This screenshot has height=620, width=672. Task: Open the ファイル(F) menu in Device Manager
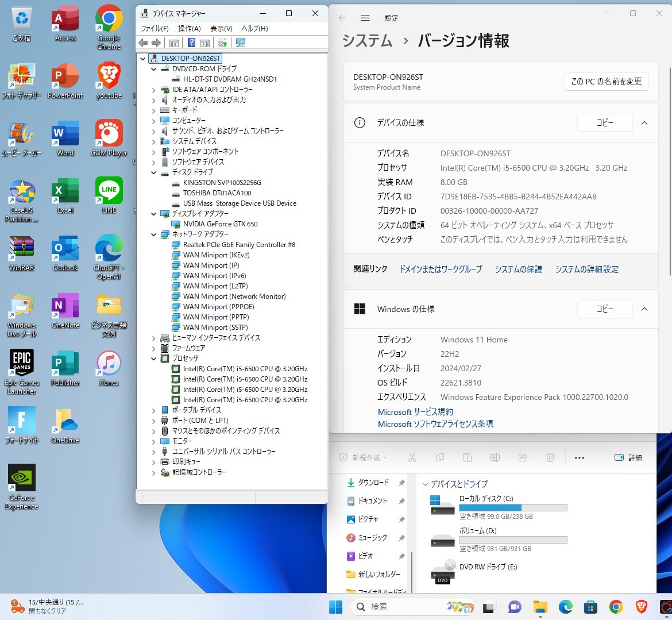click(155, 28)
